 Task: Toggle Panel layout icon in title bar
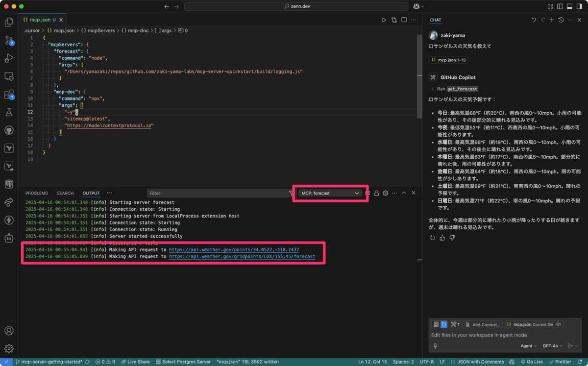569,6
